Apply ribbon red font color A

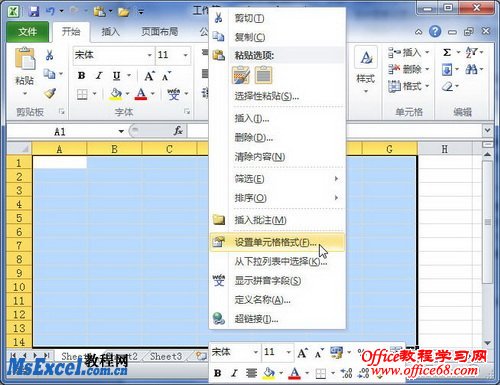click(x=141, y=94)
